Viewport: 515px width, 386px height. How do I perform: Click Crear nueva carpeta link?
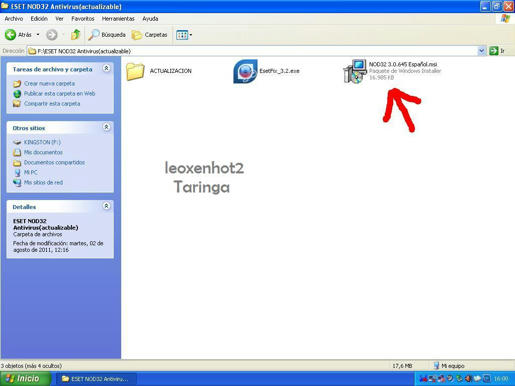[x=49, y=83]
